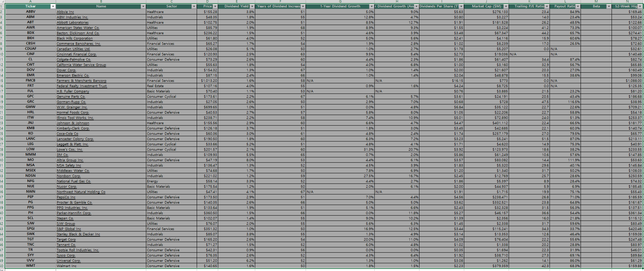Open the Federal Realty Investment Trust link

pos(82,86)
